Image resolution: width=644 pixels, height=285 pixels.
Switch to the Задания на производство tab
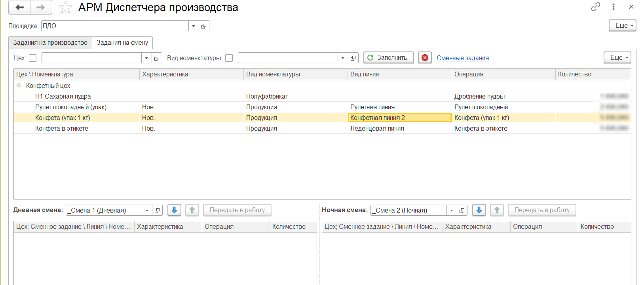(x=50, y=43)
